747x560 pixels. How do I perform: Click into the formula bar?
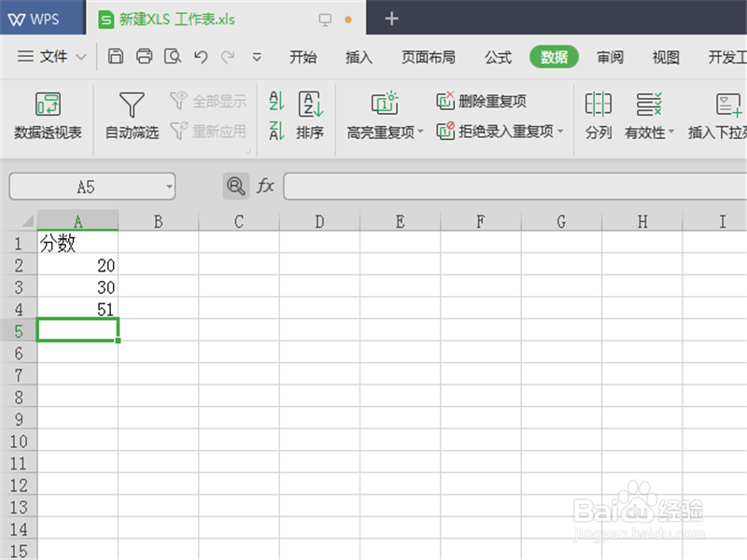coord(515,186)
